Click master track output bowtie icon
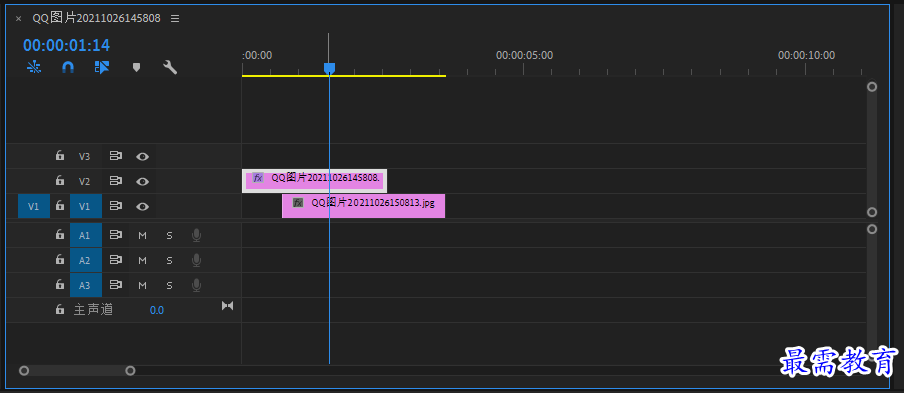Image resolution: width=904 pixels, height=393 pixels. (x=228, y=305)
